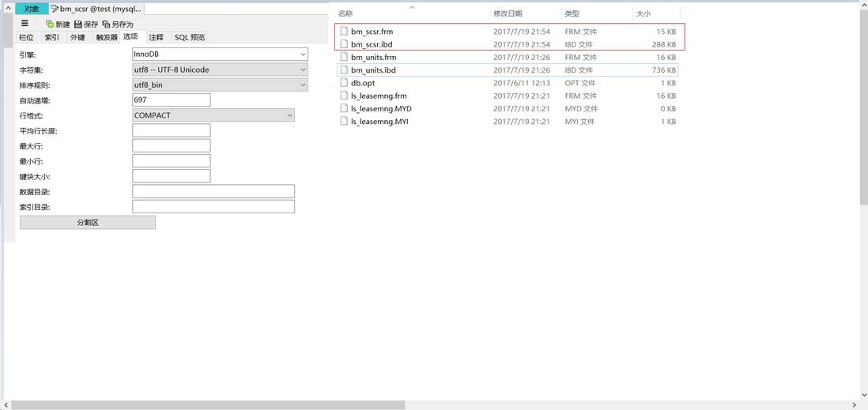Click the 另存为 save-as icon
Screen dimensions: 868x410
coord(106,24)
